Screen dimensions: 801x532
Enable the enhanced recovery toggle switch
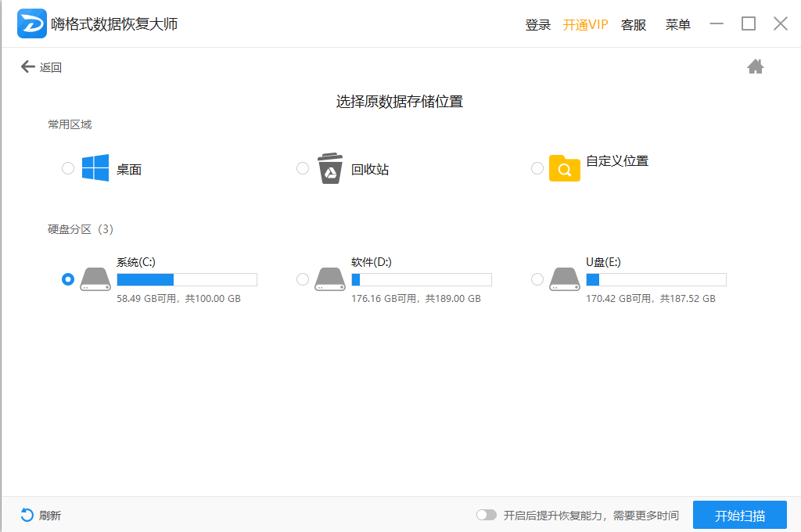click(487, 515)
